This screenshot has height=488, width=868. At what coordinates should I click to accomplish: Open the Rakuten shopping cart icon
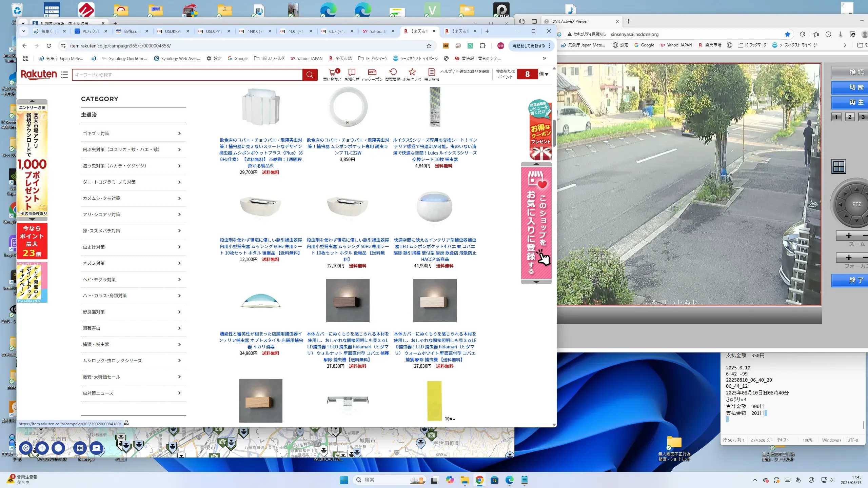332,73
